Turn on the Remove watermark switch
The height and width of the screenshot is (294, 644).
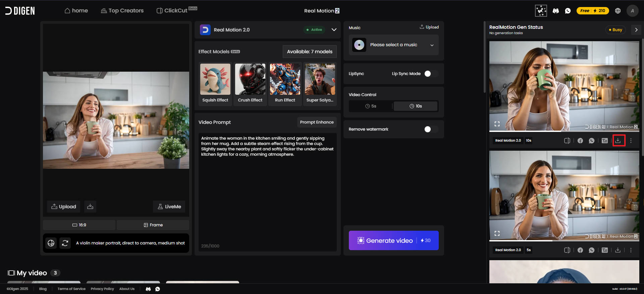[431, 129]
